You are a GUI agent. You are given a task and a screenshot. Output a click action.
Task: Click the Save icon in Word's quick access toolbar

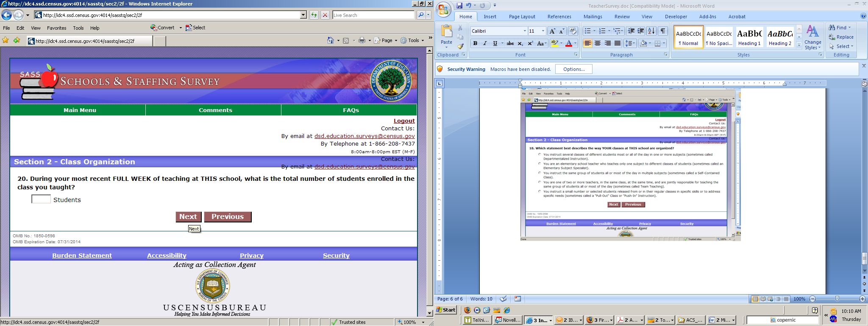coord(459,6)
